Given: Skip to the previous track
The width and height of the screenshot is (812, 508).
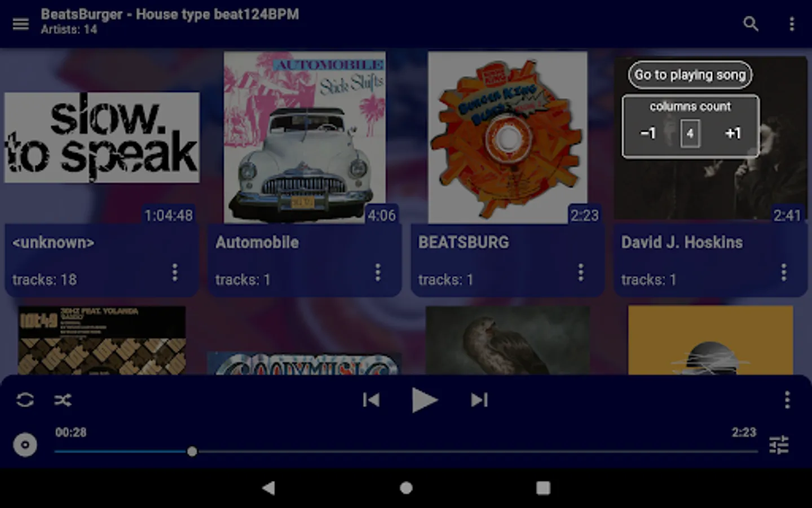Looking at the screenshot, I should coord(371,400).
